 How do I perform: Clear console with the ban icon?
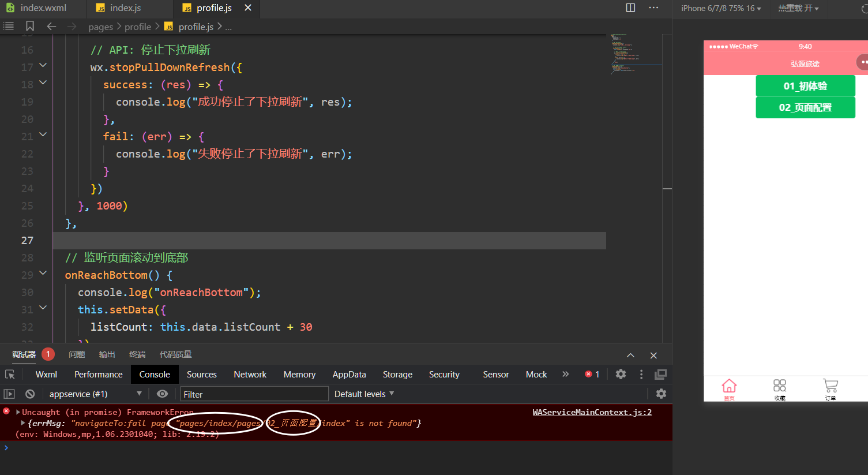point(30,394)
